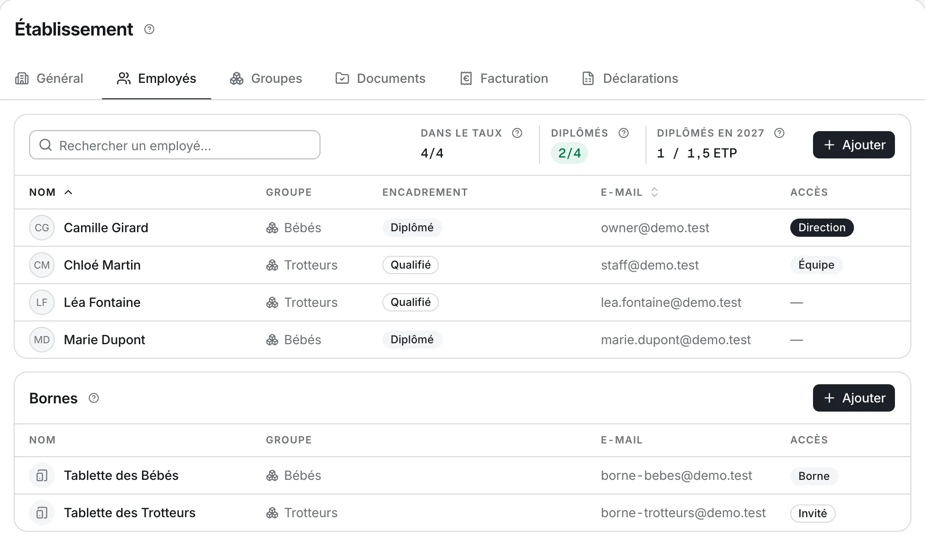The image size is (925, 560).
Task: Click borne-trotteurs@demo.test email
Action: (x=683, y=513)
